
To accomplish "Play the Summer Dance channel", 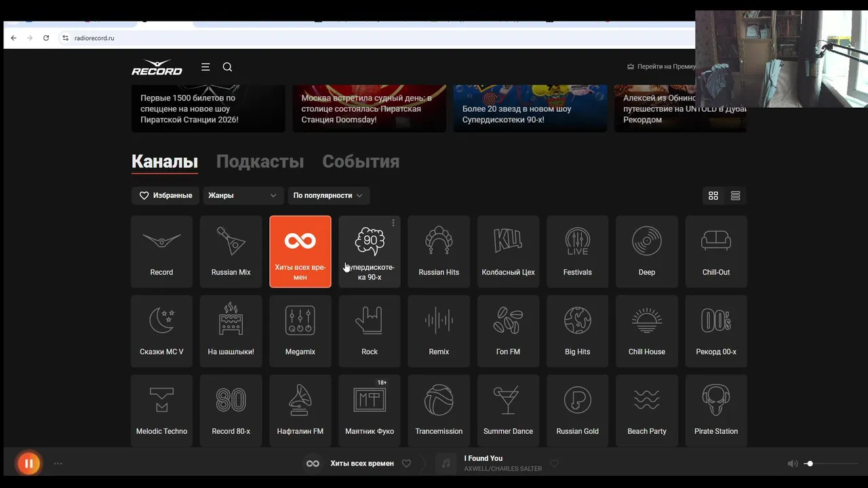I will 508,410.
